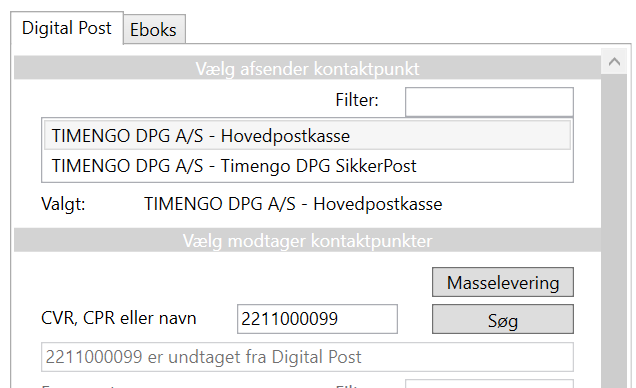Click the partially visible recipient filter box at bottom
Screen dimensions: 636x388
(x=489, y=384)
